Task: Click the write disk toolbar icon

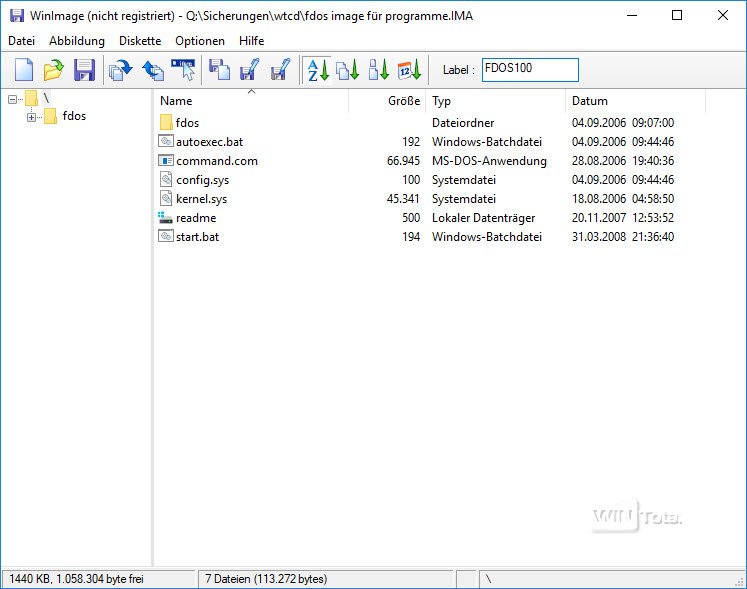Action: (x=250, y=70)
